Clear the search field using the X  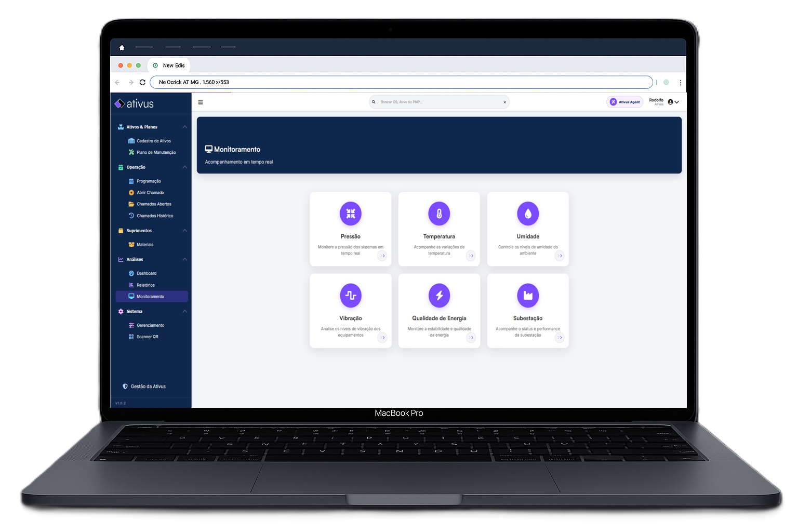tap(504, 102)
